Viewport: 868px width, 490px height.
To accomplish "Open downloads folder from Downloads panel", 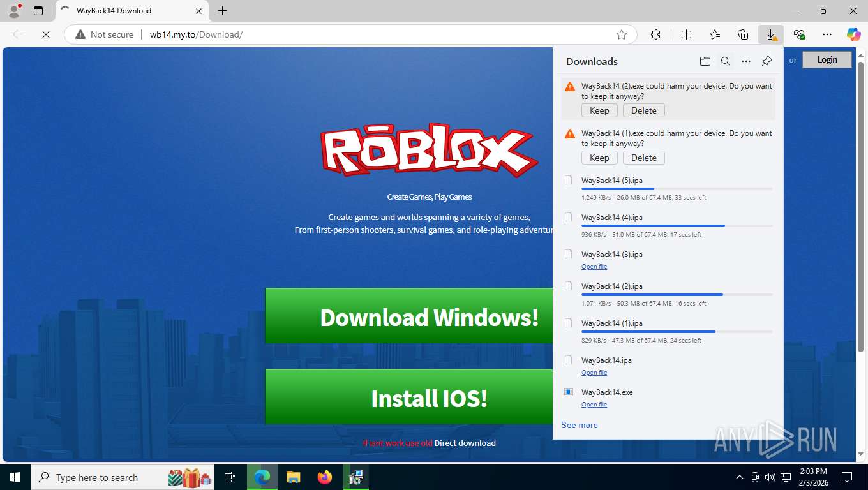I will [705, 61].
